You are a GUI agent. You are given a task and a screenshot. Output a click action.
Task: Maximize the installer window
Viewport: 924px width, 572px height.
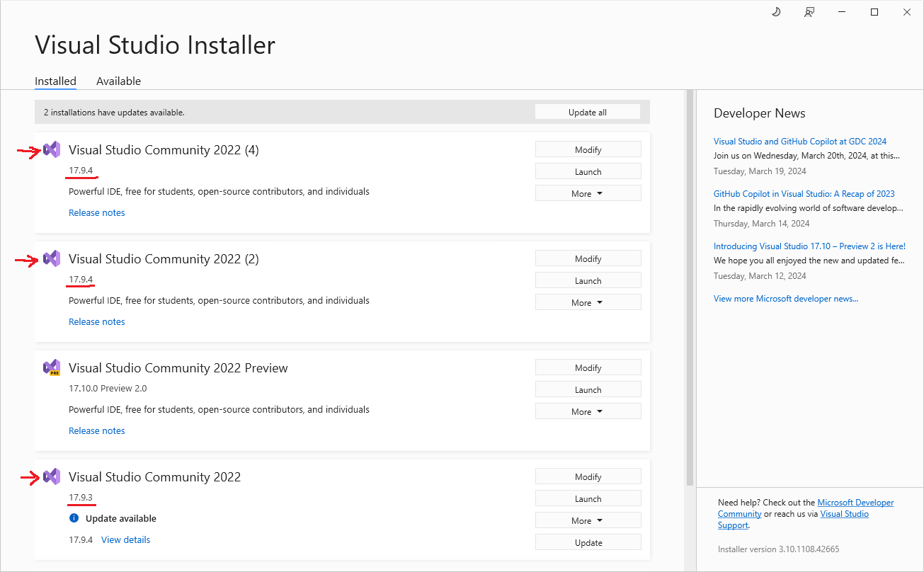click(x=874, y=12)
